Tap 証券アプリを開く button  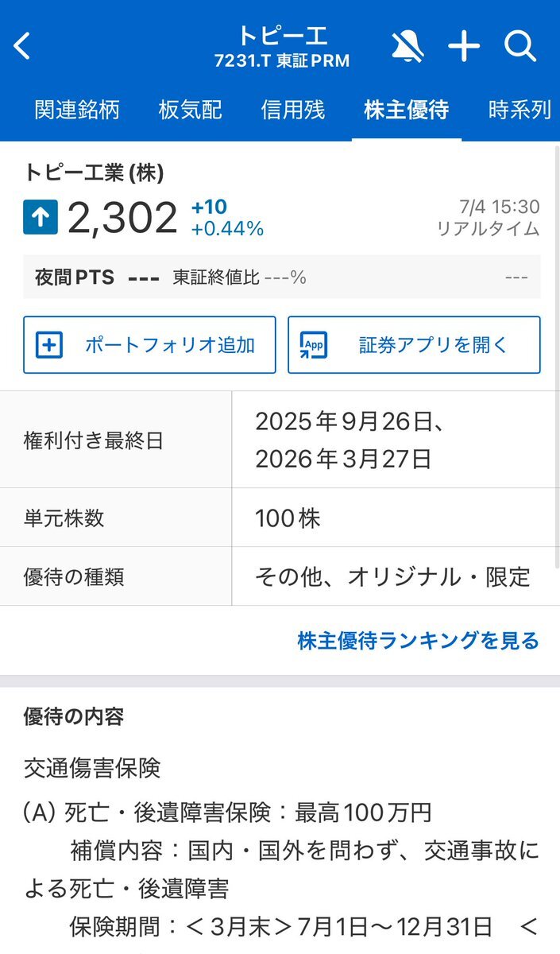coord(414,345)
